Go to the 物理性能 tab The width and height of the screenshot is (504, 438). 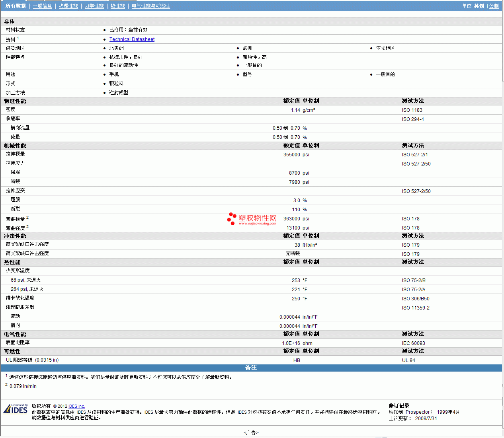tap(68, 6)
